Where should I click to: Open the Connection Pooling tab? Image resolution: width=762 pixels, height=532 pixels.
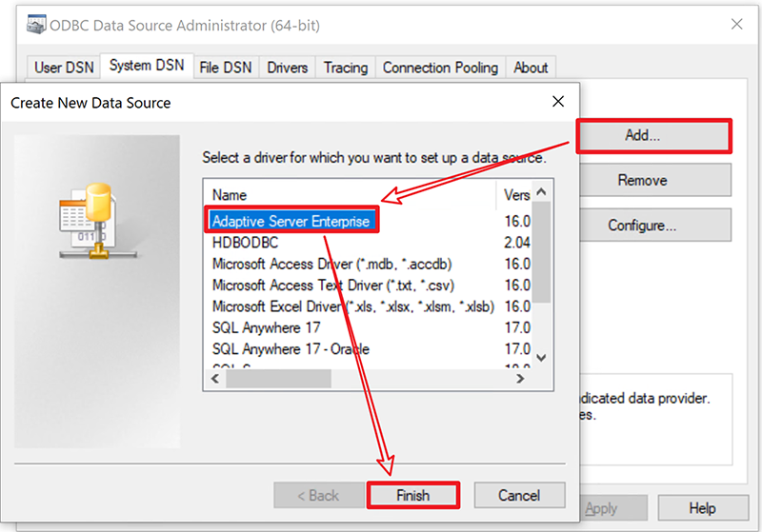pos(440,68)
